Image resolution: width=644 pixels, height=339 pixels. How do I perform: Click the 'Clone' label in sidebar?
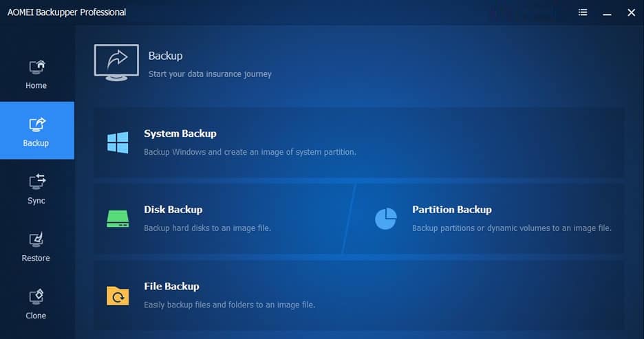(36, 316)
